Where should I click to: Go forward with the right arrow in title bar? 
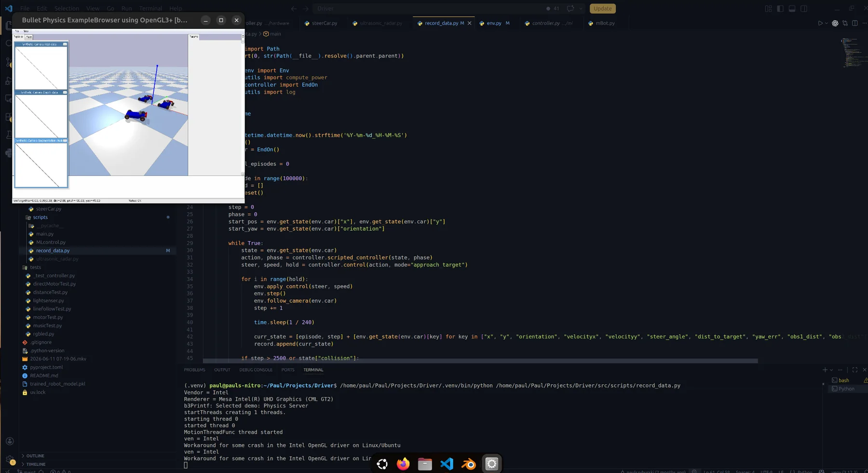[x=306, y=9]
